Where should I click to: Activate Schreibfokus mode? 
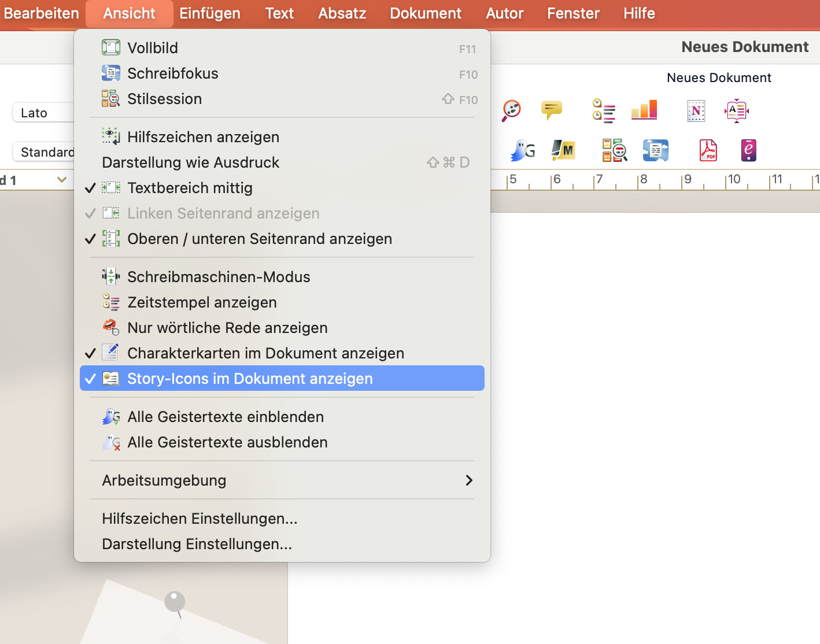pyautogui.click(x=282, y=73)
